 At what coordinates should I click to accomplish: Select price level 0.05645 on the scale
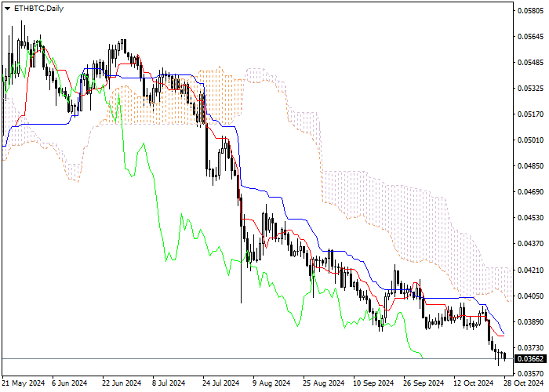(x=530, y=36)
